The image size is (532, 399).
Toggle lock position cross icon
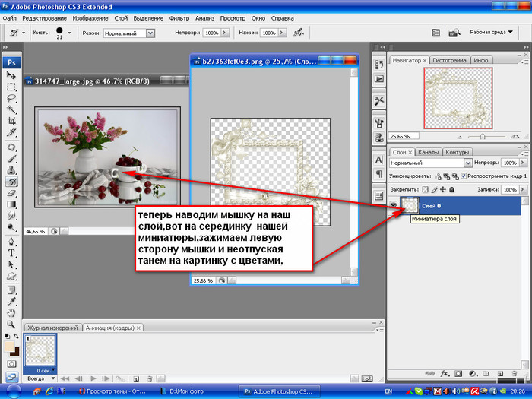pos(443,189)
